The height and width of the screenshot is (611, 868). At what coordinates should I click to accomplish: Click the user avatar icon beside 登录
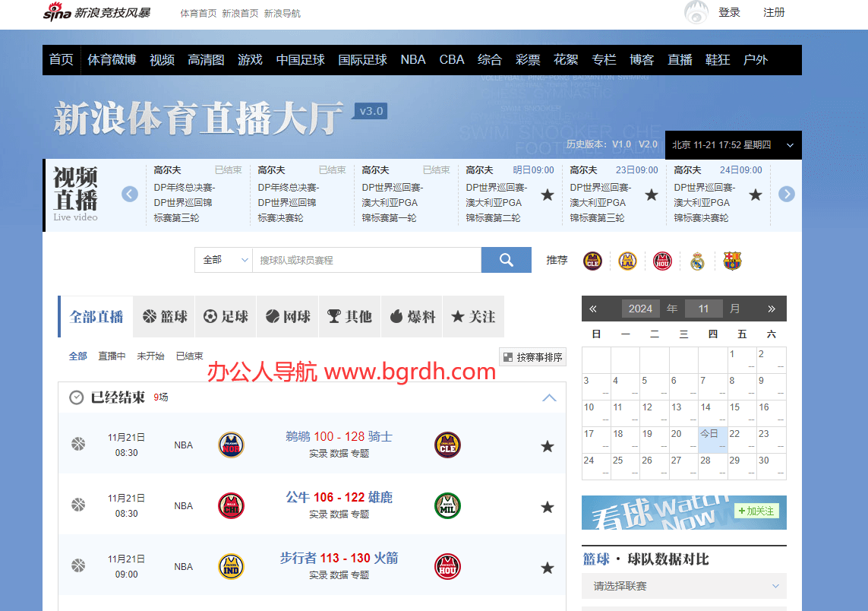point(696,11)
